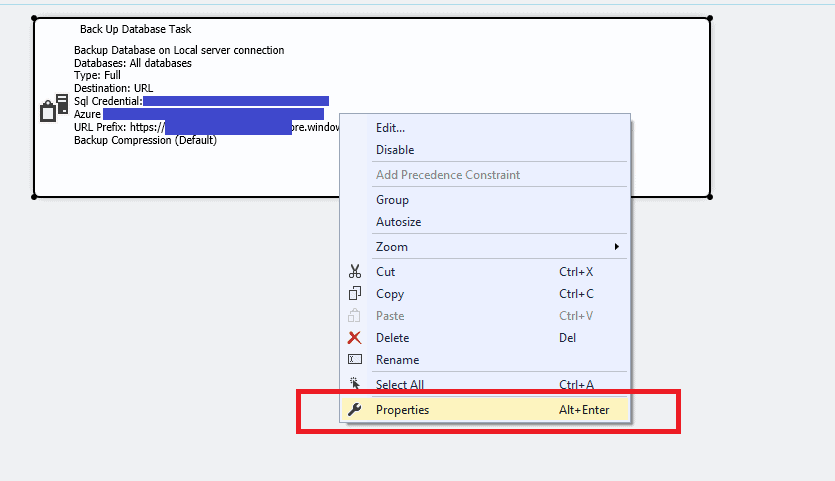Click the top-left resize handle of task box
The image size is (835, 481).
pyautogui.click(x=35, y=19)
